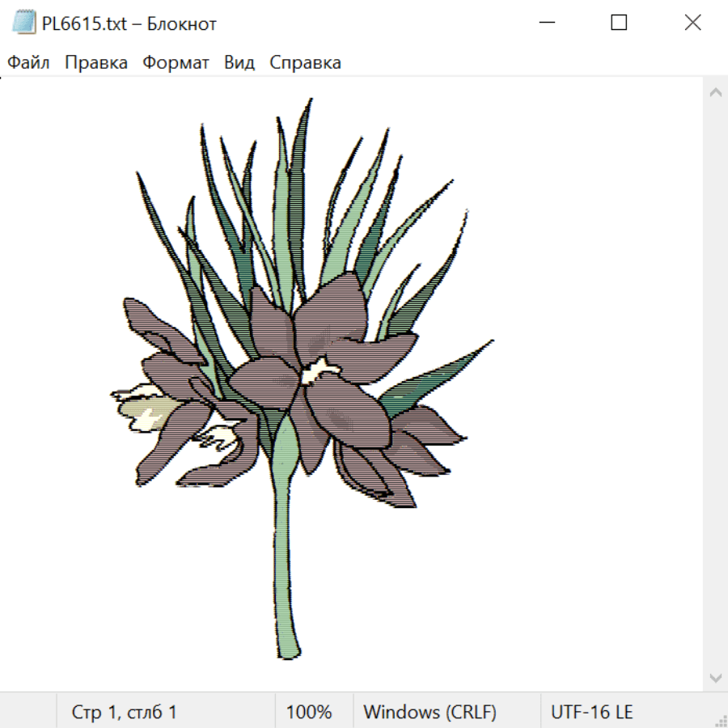Maximize the Блокнот window

click(x=619, y=23)
